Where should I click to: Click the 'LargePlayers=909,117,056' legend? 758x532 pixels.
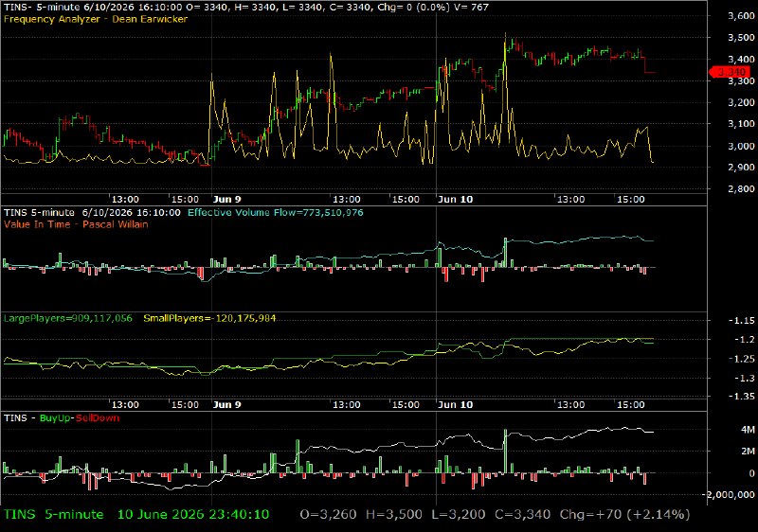(67, 318)
